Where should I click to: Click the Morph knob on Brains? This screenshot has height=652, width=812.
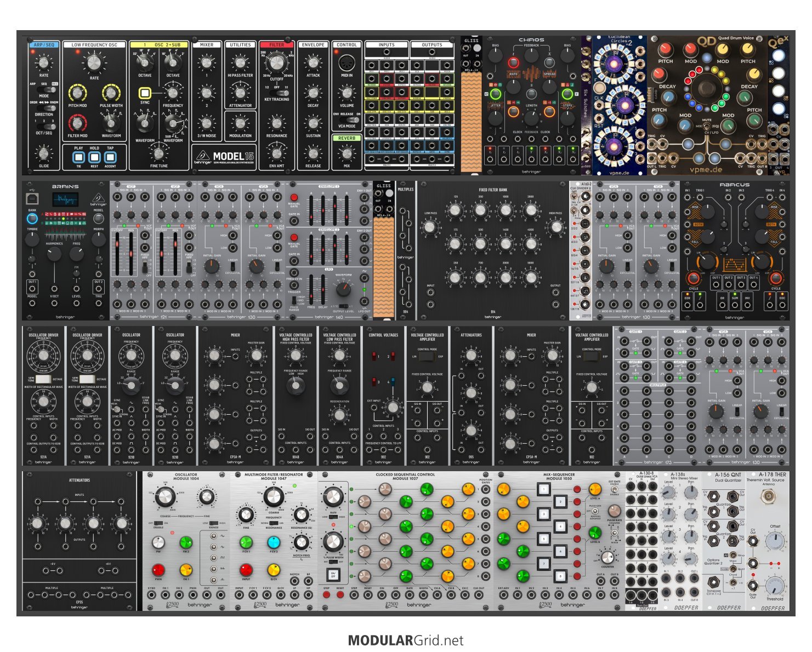click(x=98, y=239)
